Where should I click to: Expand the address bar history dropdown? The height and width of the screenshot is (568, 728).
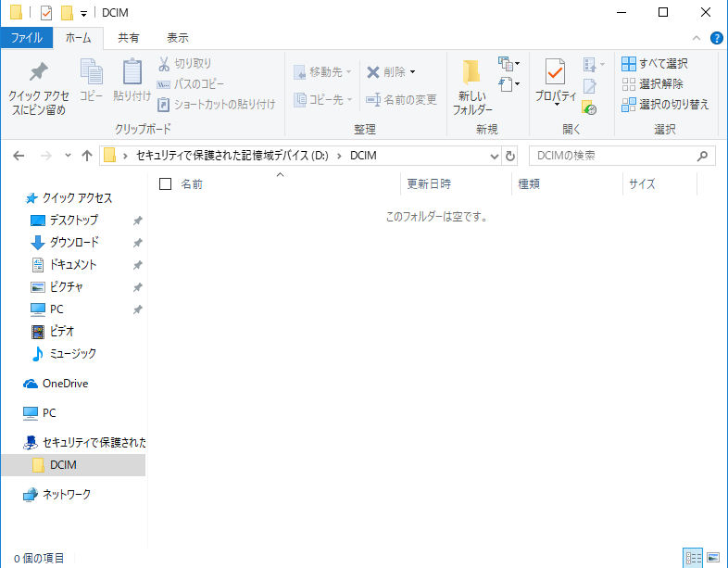tap(494, 156)
